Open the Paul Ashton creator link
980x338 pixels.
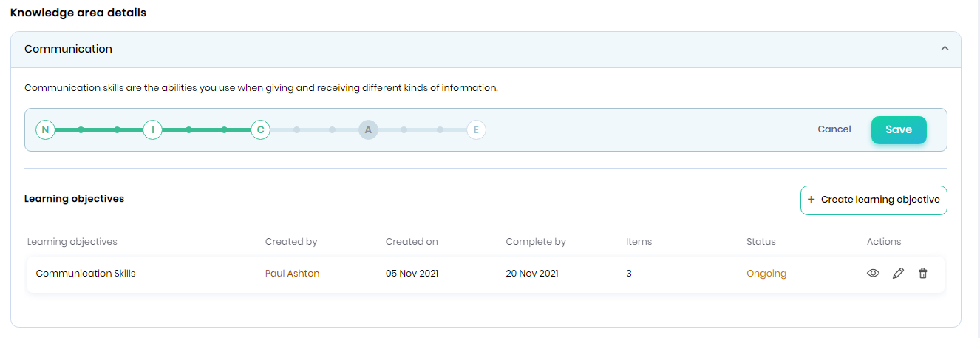[x=292, y=274]
